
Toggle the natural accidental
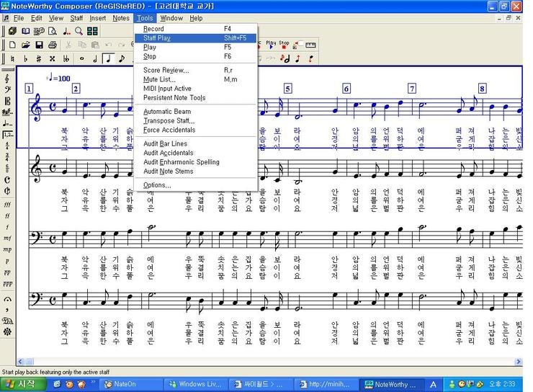pos(12,58)
